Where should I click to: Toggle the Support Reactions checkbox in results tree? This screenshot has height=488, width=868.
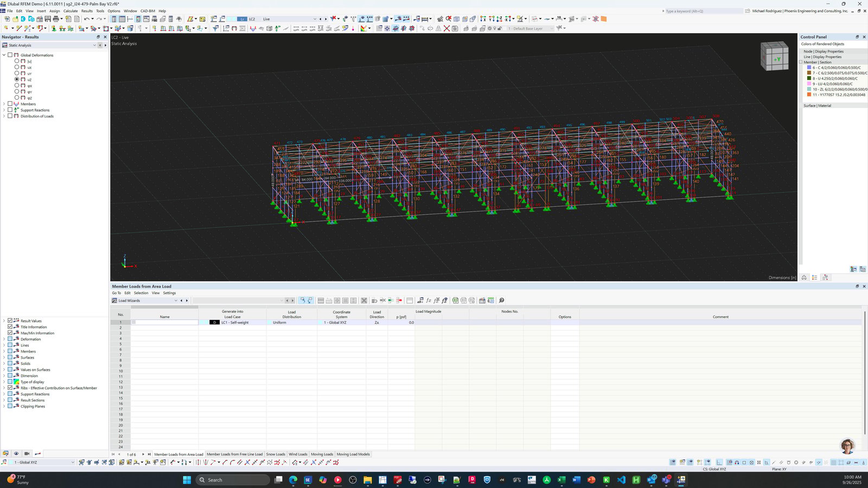pyautogui.click(x=10, y=110)
